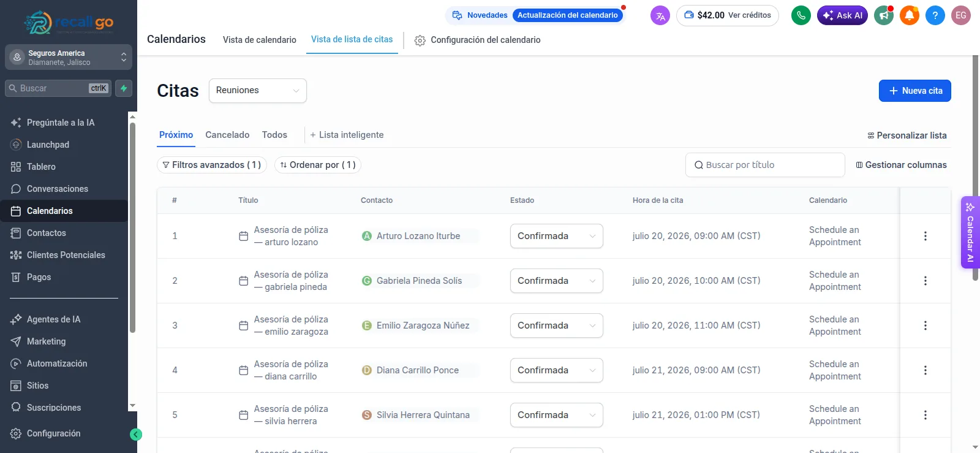Change status dropdown for Arturo Lozano row
980x453 pixels.
click(x=557, y=236)
